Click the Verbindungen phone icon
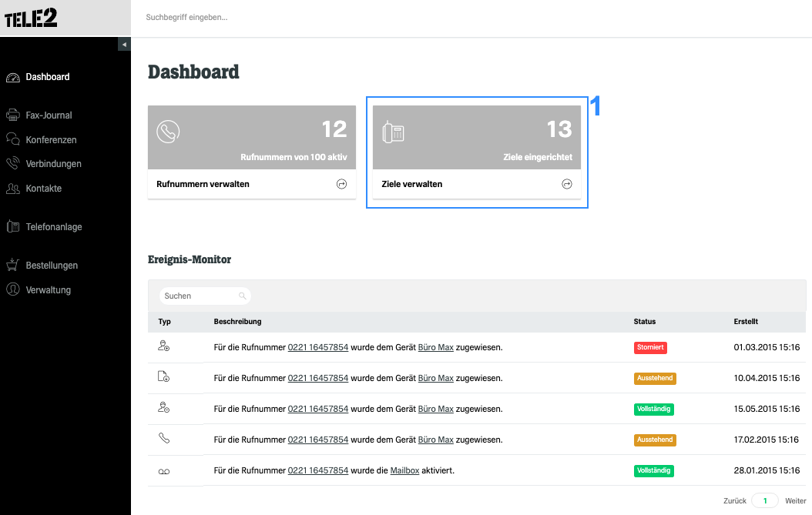This screenshot has width=812, height=515. (x=13, y=163)
